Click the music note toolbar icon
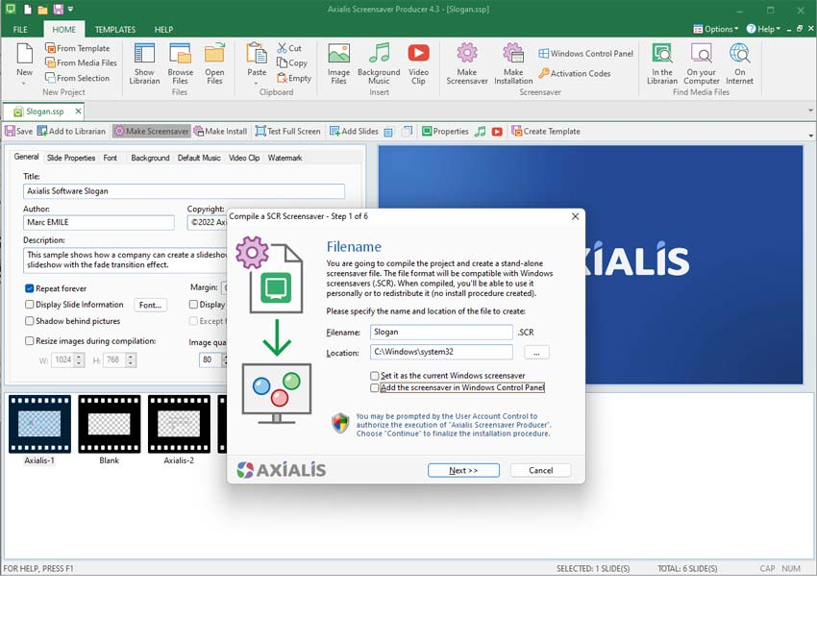817x644 pixels. [x=480, y=132]
